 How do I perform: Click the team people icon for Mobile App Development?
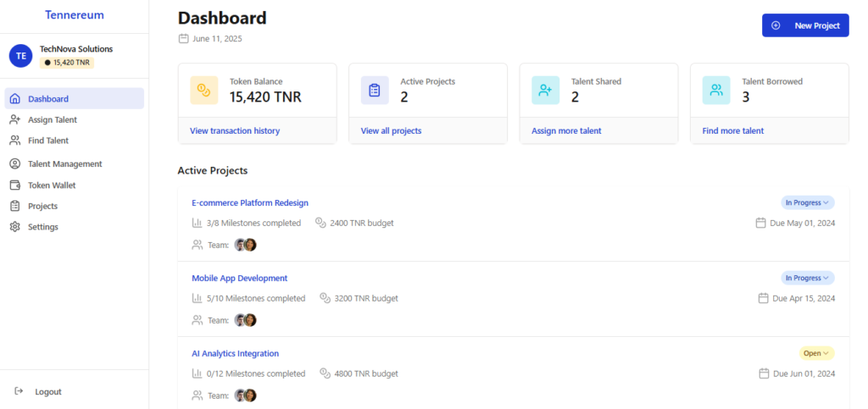[197, 320]
